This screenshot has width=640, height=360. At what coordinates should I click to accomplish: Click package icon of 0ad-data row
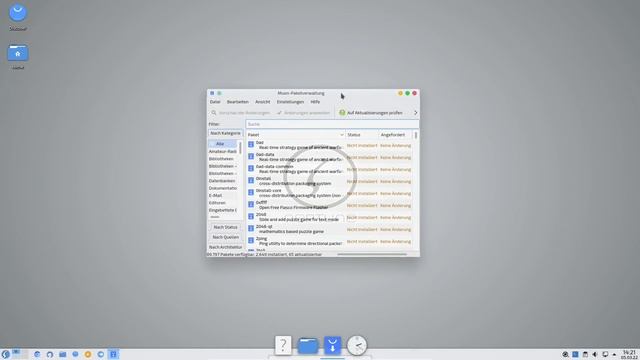pyautogui.click(x=251, y=156)
